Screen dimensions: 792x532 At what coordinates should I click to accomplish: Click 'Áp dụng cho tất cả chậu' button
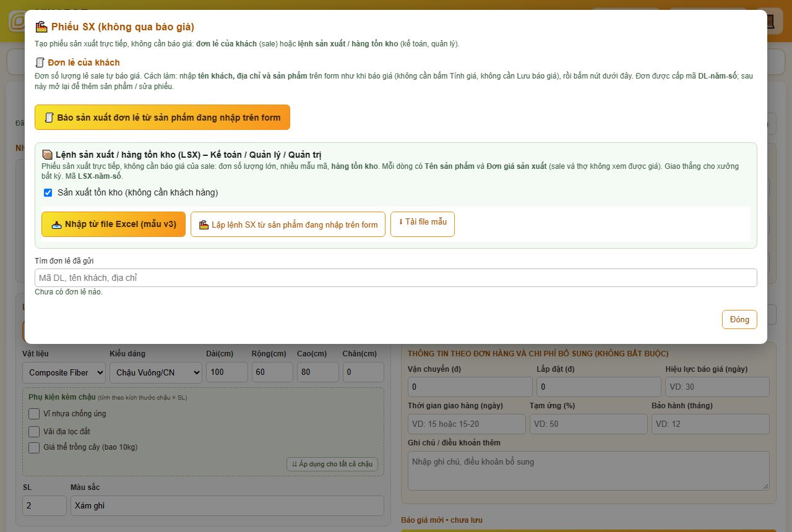click(x=332, y=464)
